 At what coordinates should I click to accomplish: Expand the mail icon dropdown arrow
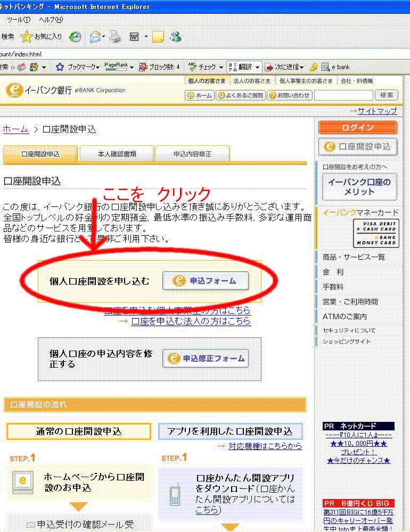click(x=104, y=36)
